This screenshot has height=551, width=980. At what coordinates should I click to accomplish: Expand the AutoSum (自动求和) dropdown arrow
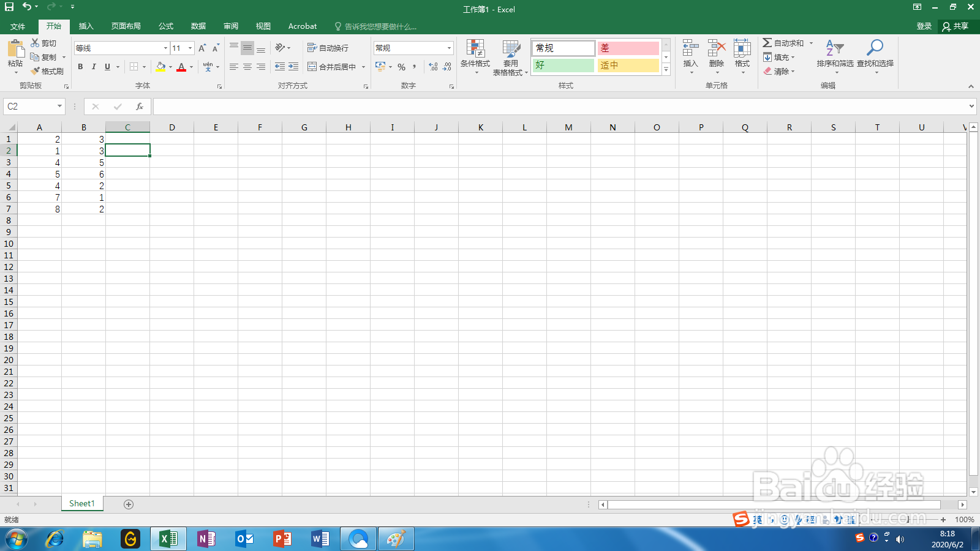point(811,43)
